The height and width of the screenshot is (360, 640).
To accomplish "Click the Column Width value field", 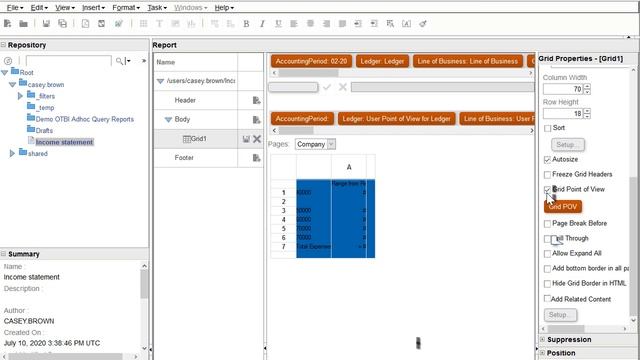I will (563, 89).
